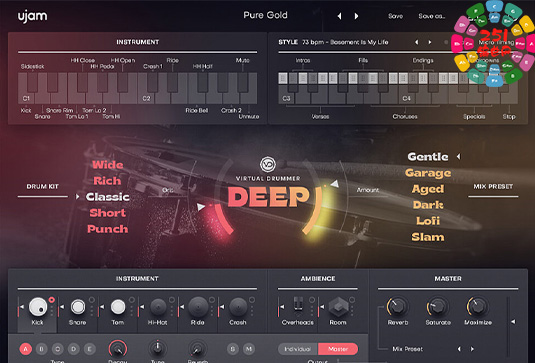Viewport: 535px width, 363px height.
Task: Toggle the Crash channel power circle
Action: point(252,300)
